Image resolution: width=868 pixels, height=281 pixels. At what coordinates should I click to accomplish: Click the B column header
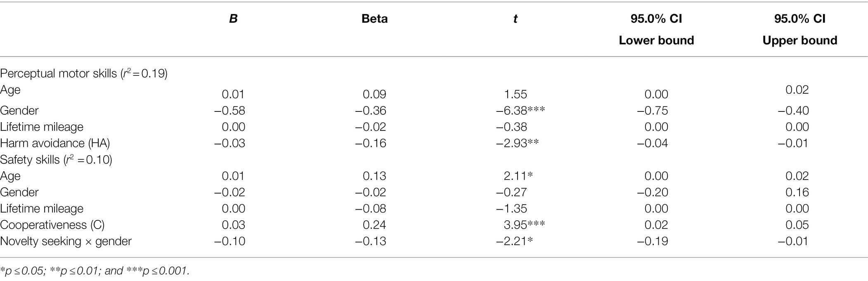[233, 19]
